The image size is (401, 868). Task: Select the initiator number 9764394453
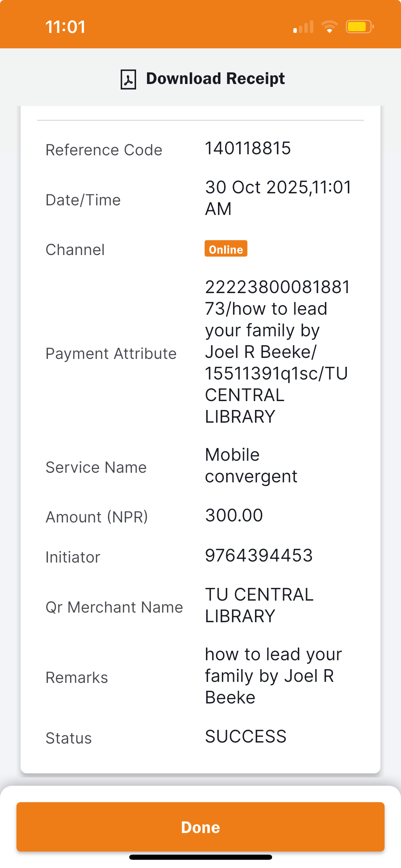coord(259,555)
